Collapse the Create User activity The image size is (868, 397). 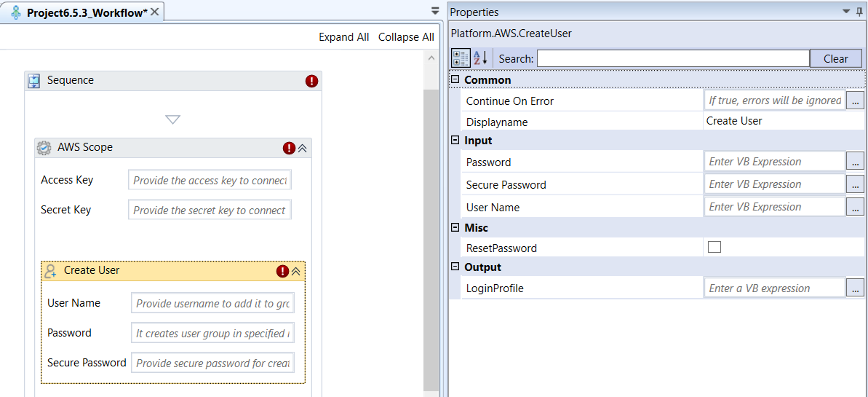coord(295,271)
